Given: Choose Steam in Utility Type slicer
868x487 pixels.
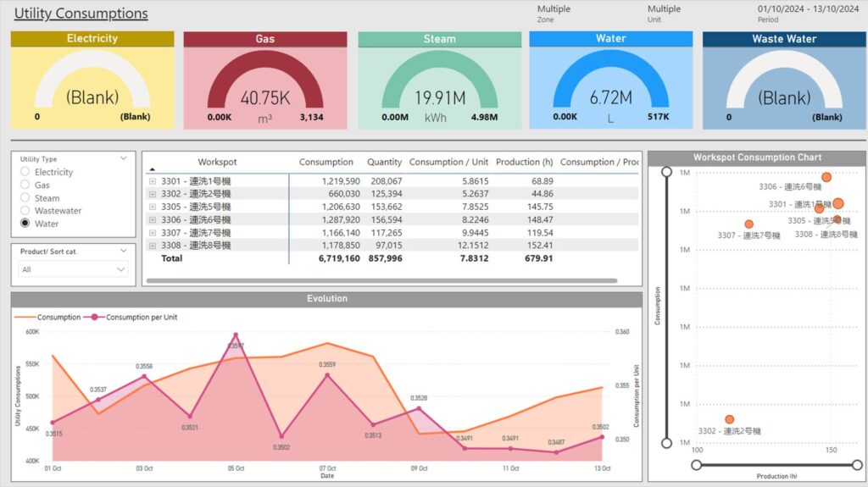Looking at the screenshot, I should click(x=25, y=198).
